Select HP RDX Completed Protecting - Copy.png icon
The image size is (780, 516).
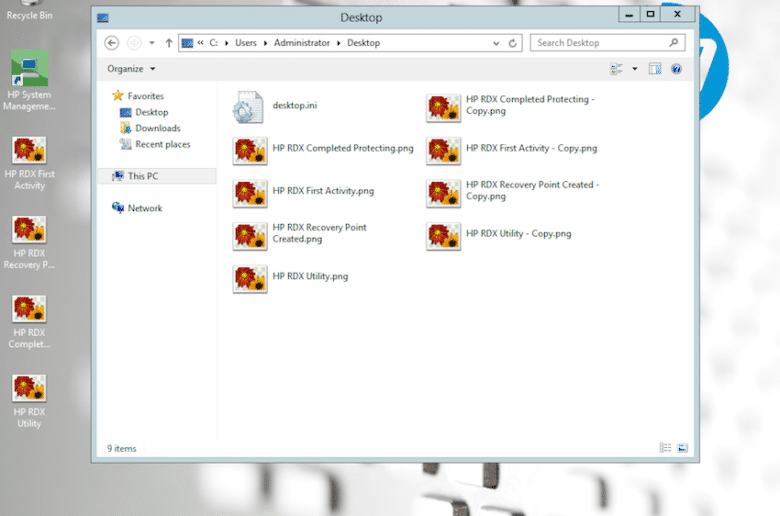click(x=443, y=108)
